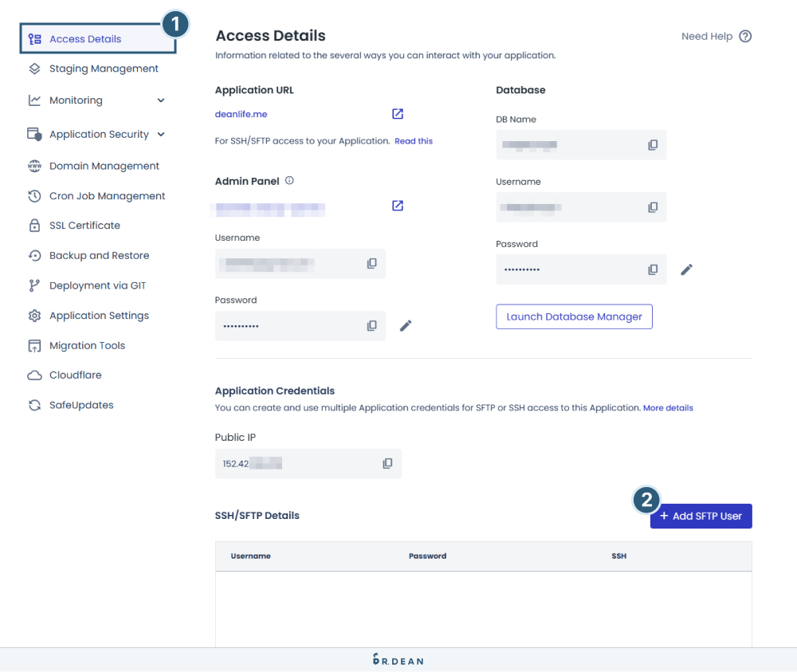797x672 pixels.
Task: Open the deanlife.me application URL
Action: (241, 114)
